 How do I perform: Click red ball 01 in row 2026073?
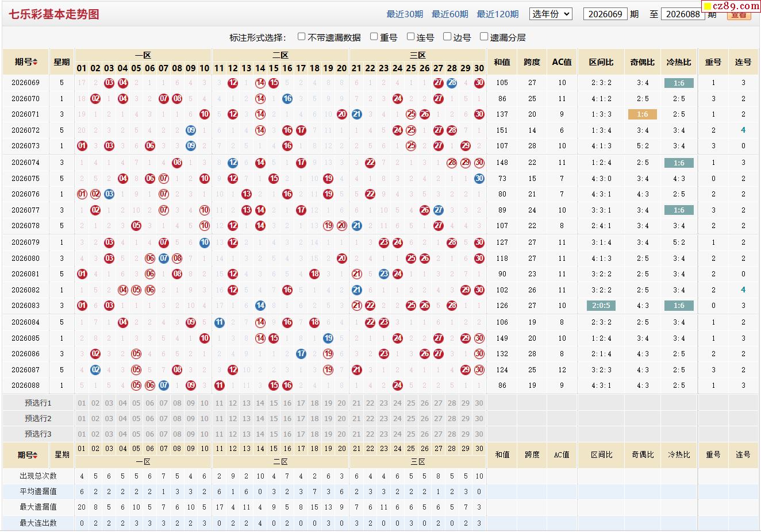point(82,146)
